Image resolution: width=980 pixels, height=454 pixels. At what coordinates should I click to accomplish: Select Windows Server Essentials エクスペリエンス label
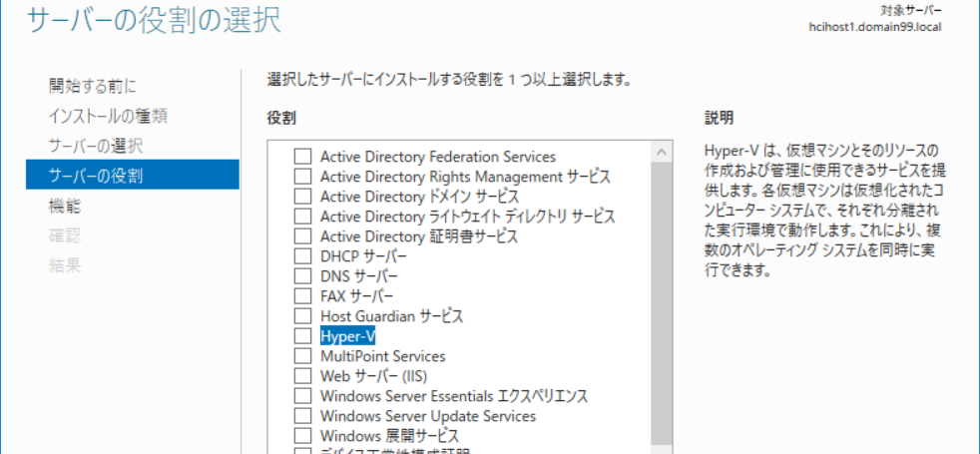[454, 396]
